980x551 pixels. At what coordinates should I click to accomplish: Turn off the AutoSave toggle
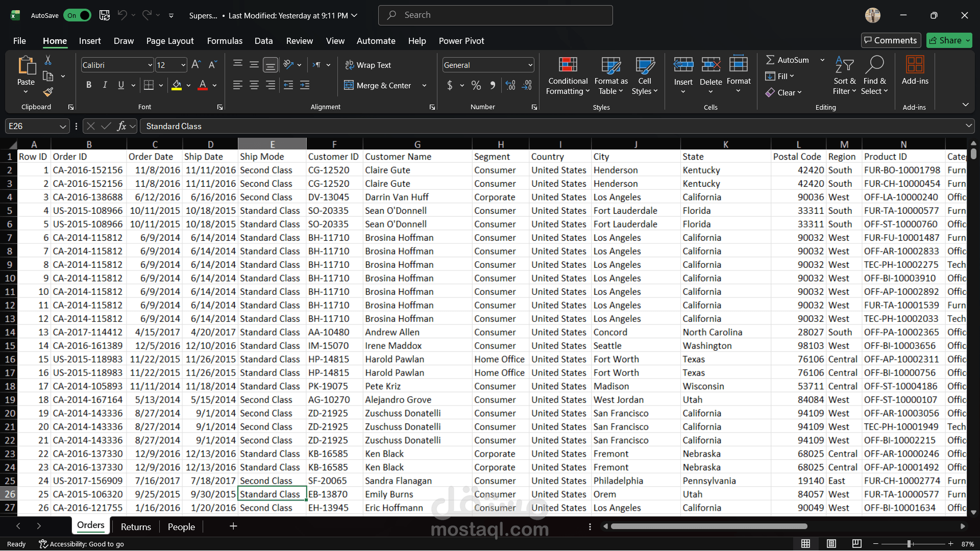(x=78, y=15)
